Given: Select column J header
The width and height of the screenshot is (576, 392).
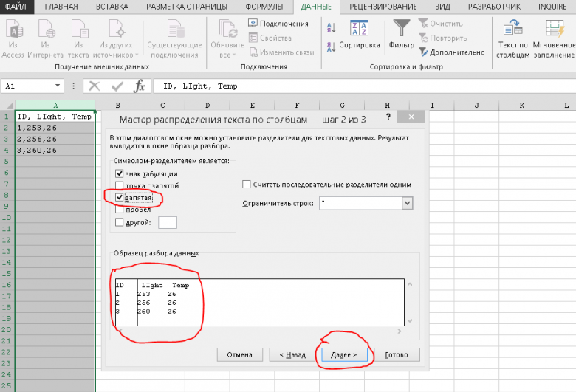Looking at the screenshot, I should pyautogui.click(x=476, y=106).
